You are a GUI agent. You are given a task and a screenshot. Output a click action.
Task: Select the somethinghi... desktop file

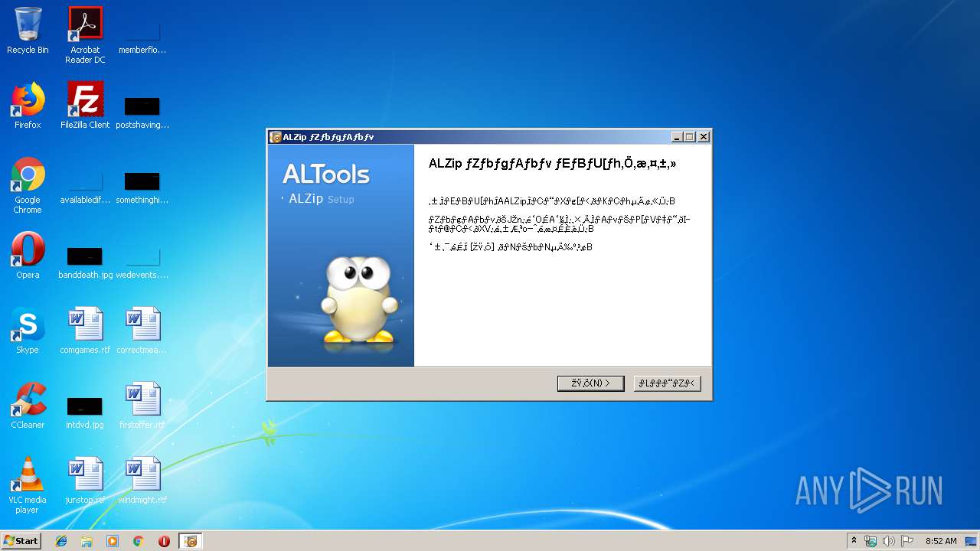142,187
